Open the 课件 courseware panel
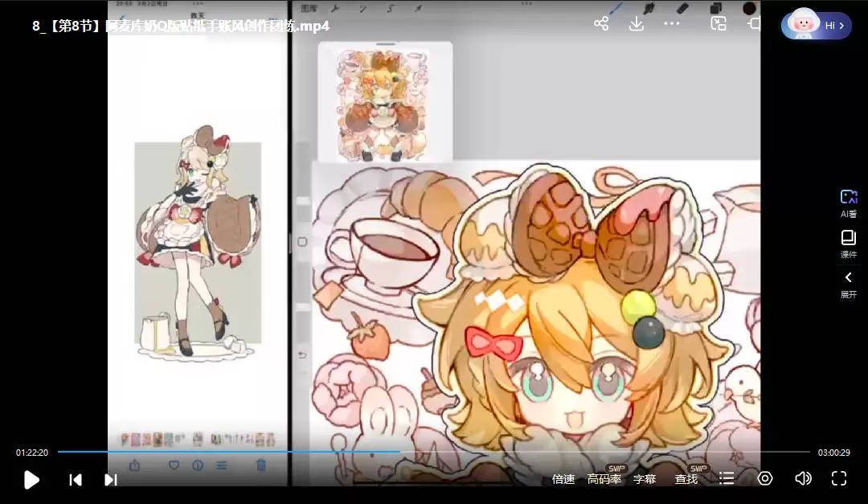The width and height of the screenshot is (868, 504). 848,244
